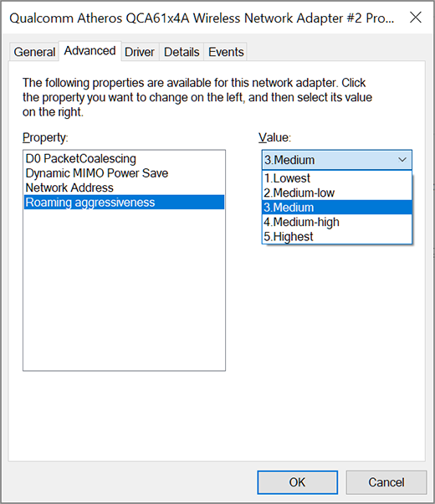
Task: Set value to 4.Medium-high
Action: (336, 222)
